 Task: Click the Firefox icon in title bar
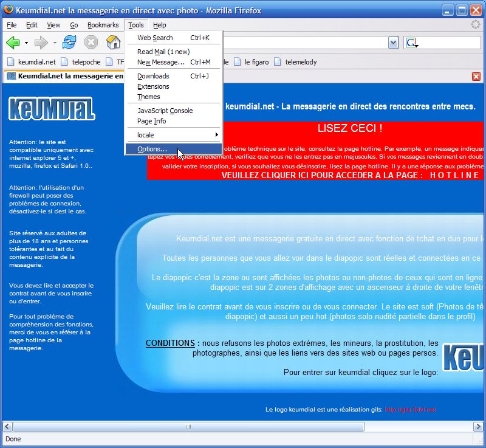pos(9,10)
